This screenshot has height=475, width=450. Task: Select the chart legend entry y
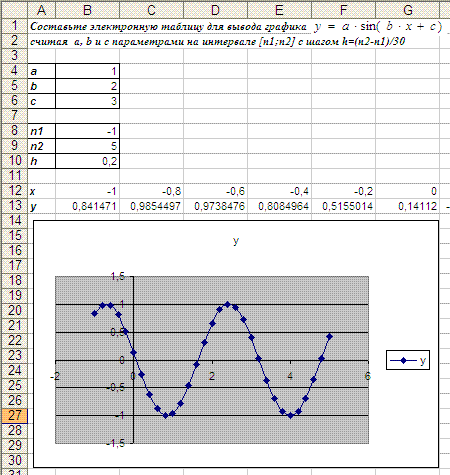tap(408, 360)
